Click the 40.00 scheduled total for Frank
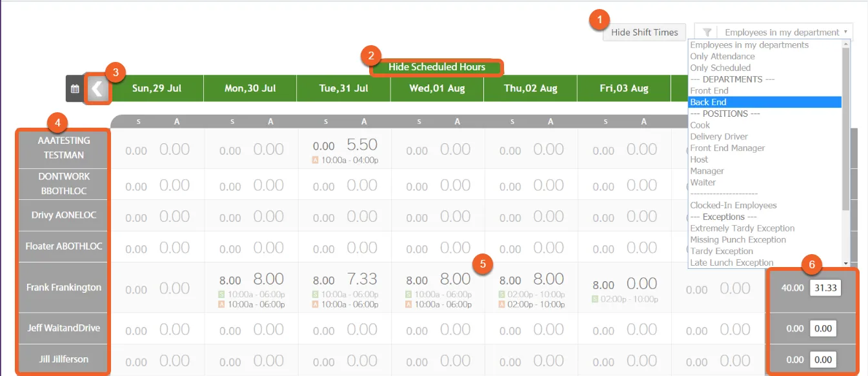The height and width of the screenshot is (376, 868). pos(792,288)
